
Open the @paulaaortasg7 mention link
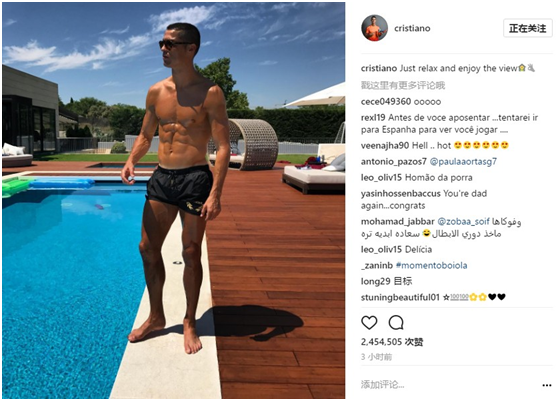(463, 162)
